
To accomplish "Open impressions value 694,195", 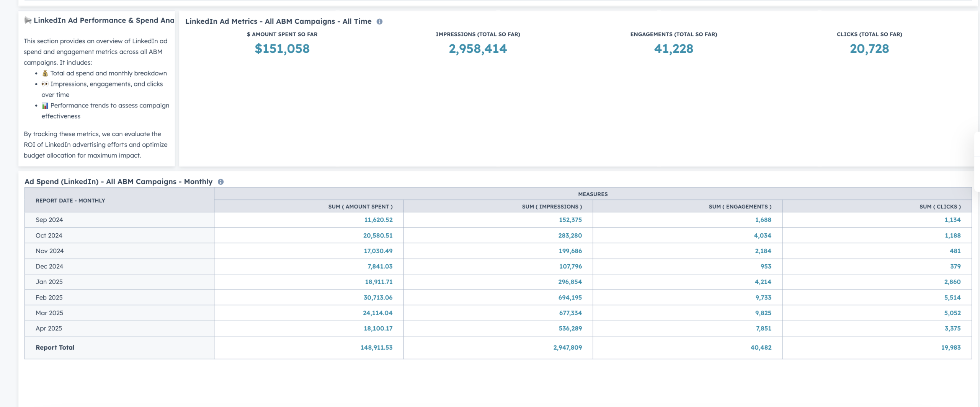I will tap(570, 298).
